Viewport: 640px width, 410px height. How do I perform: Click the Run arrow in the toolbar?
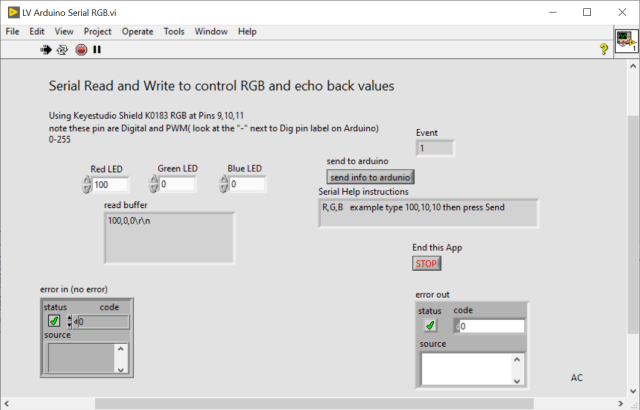[x=46, y=48]
